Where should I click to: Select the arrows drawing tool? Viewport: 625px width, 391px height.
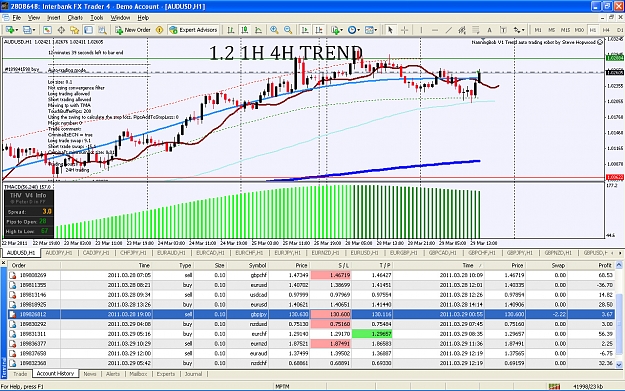coord(517,30)
